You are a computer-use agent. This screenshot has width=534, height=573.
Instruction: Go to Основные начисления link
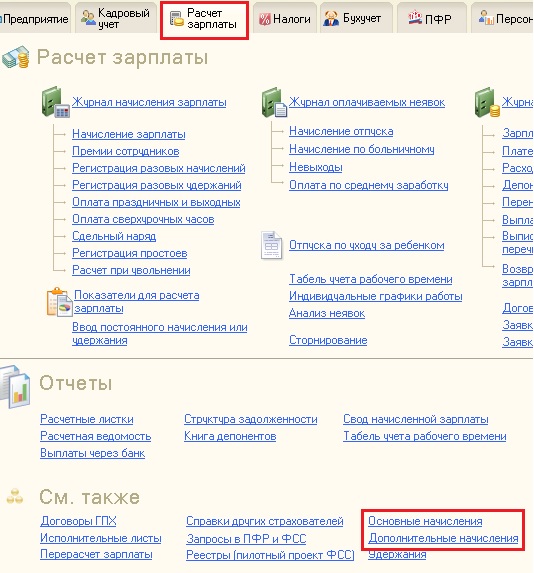[x=425, y=521]
